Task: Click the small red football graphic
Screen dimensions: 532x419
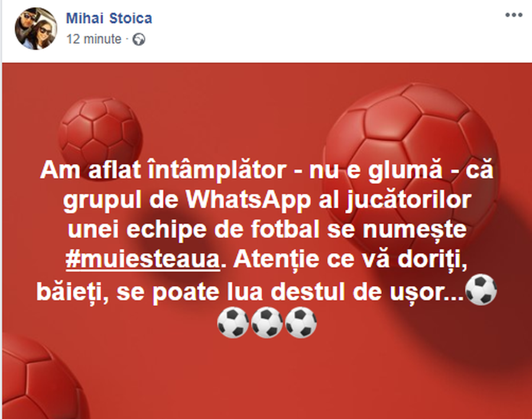Action: pyautogui.click(x=100, y=131)
